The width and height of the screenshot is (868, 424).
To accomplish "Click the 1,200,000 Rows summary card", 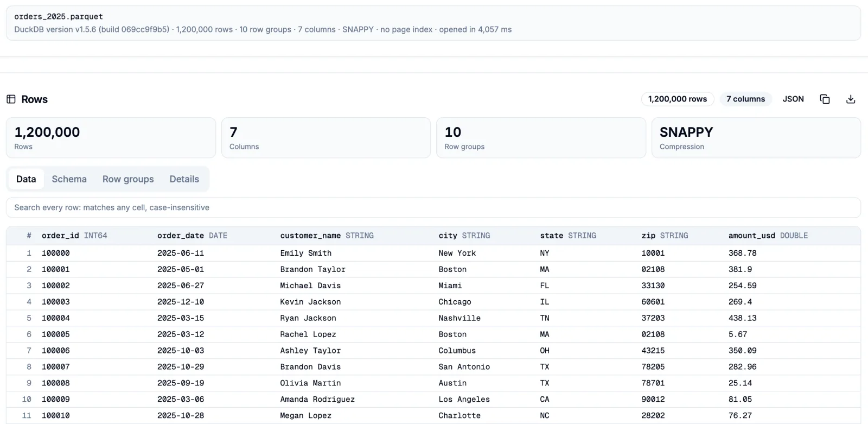I will [111, 138].
